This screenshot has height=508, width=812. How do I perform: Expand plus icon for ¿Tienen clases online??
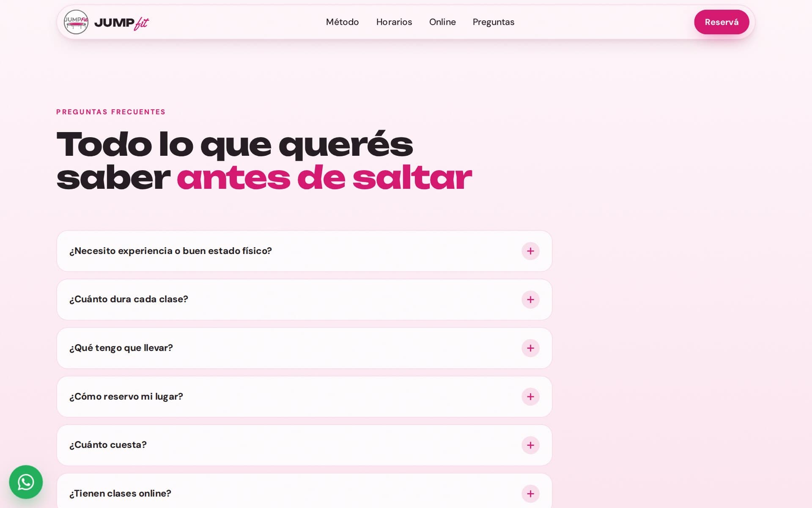[x=530, y=494]
